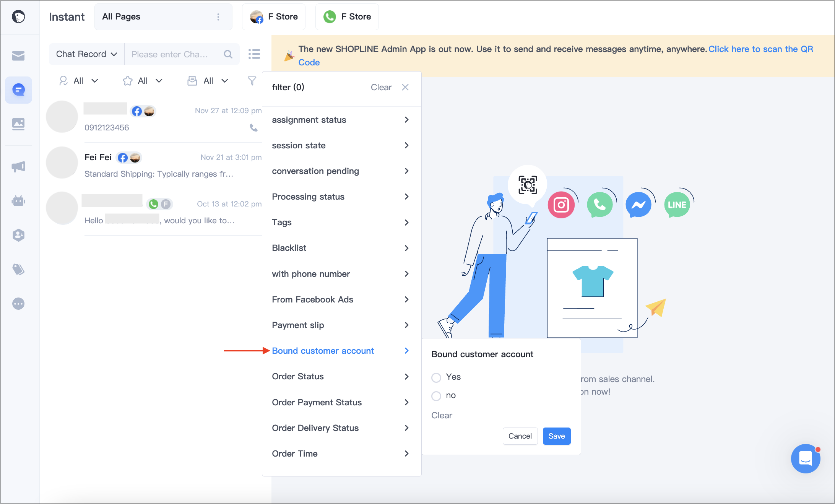
Task: Open the chat messages sidebar icon
Action: pos(18,90)
